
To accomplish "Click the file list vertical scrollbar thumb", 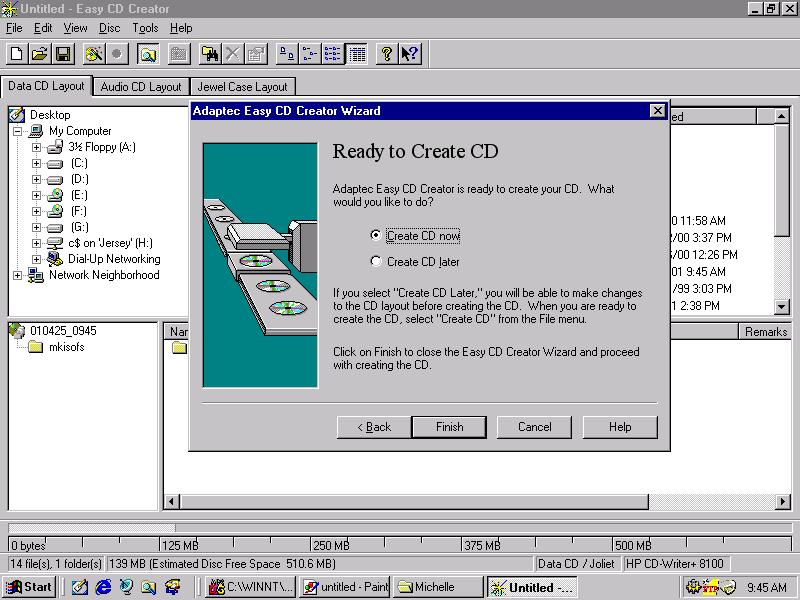I will [x=782, y=180].
